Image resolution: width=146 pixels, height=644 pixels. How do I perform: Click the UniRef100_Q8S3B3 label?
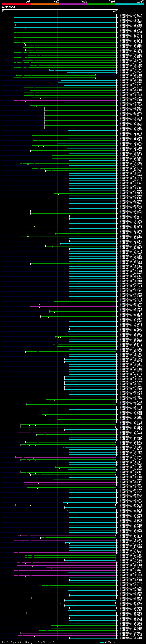pos(131,77)
